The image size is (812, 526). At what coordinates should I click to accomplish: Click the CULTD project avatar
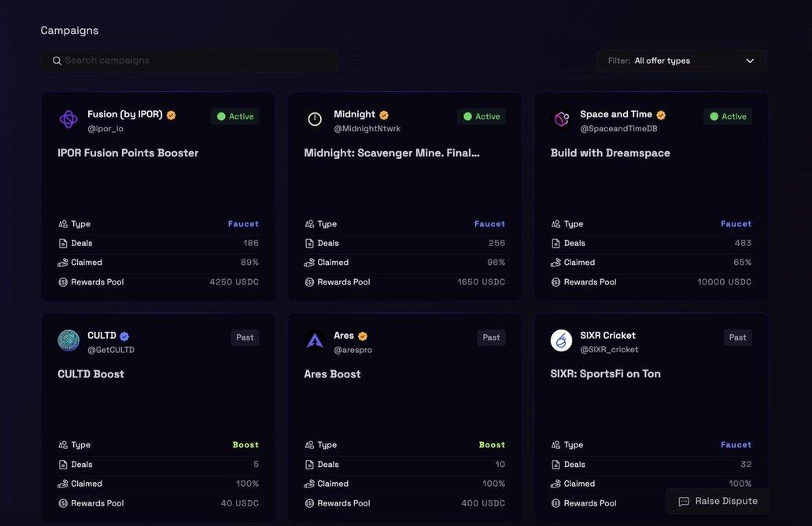pos(68,340)
